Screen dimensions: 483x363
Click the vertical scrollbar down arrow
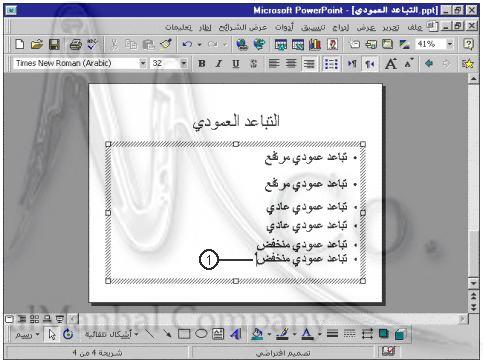(474, 284)
